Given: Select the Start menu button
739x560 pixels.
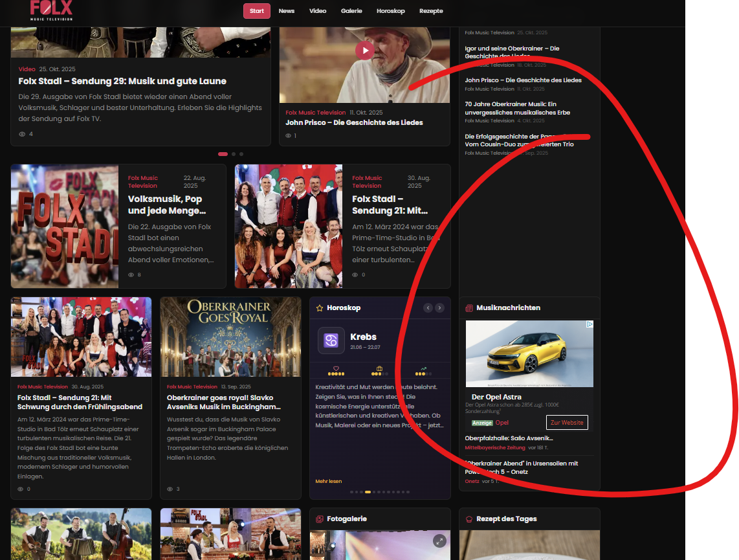Looking at the screenshot, I should (x=256, y=11).
